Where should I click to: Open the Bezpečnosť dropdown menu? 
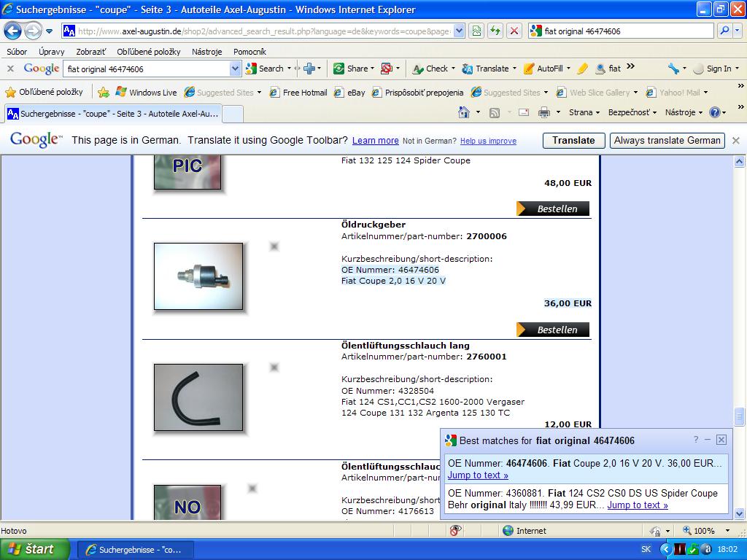coord(632,112)
